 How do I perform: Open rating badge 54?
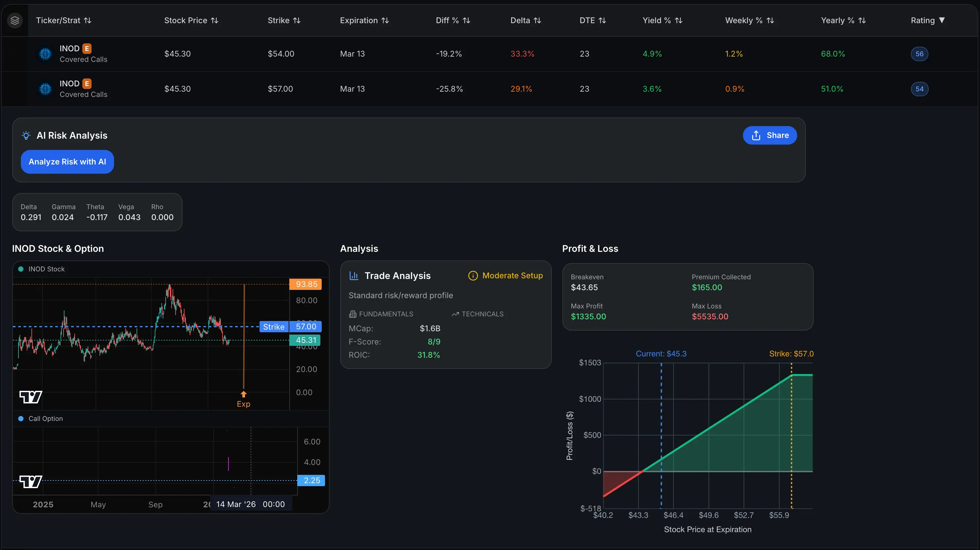pyautogui.click(x=919, y=89)
